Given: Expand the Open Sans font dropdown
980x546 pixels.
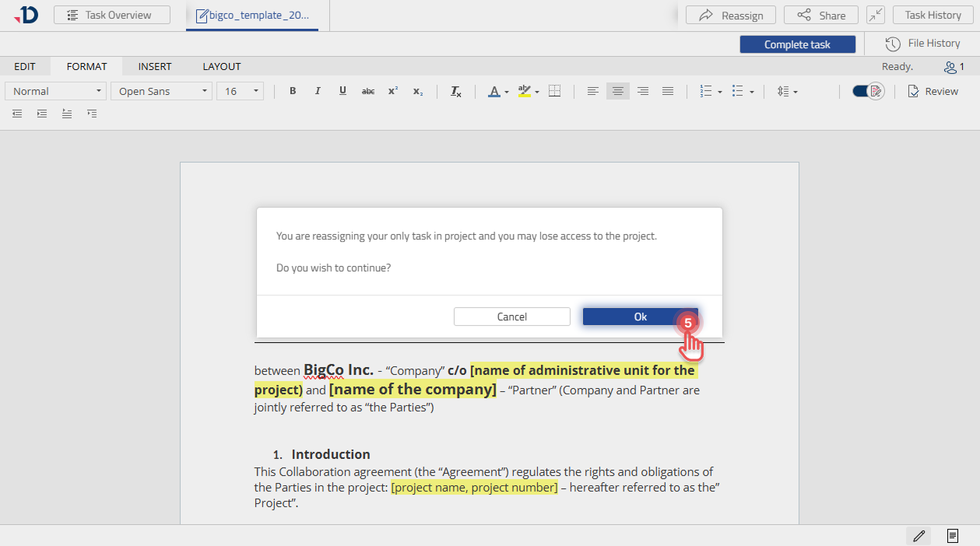Looking at the screenshot, I should pos(161,91).
